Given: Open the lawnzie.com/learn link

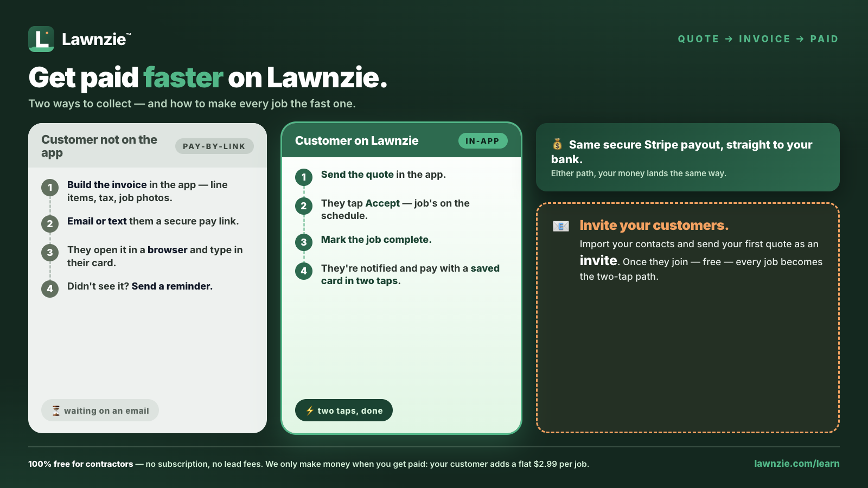Looking at the screenshot, I should point(797,464).
